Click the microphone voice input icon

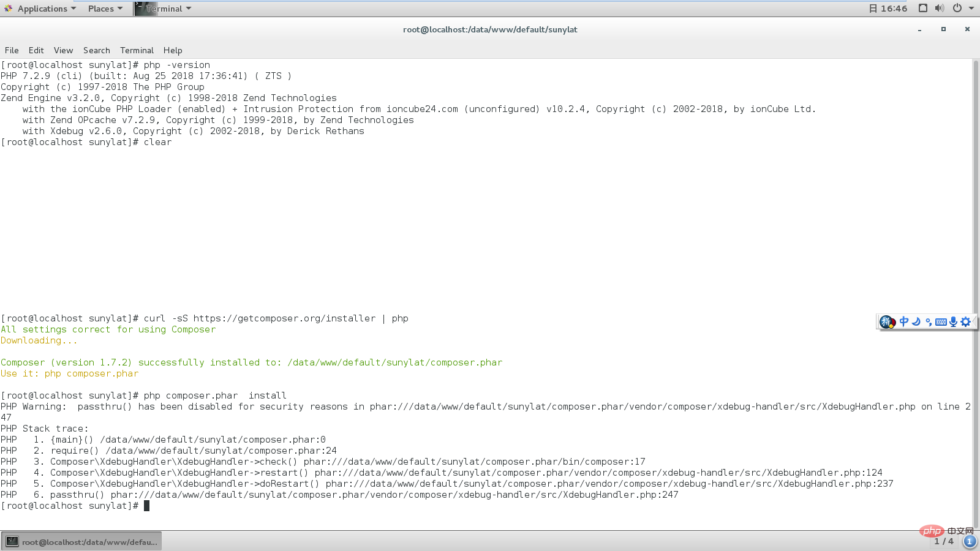pos(953,321)
